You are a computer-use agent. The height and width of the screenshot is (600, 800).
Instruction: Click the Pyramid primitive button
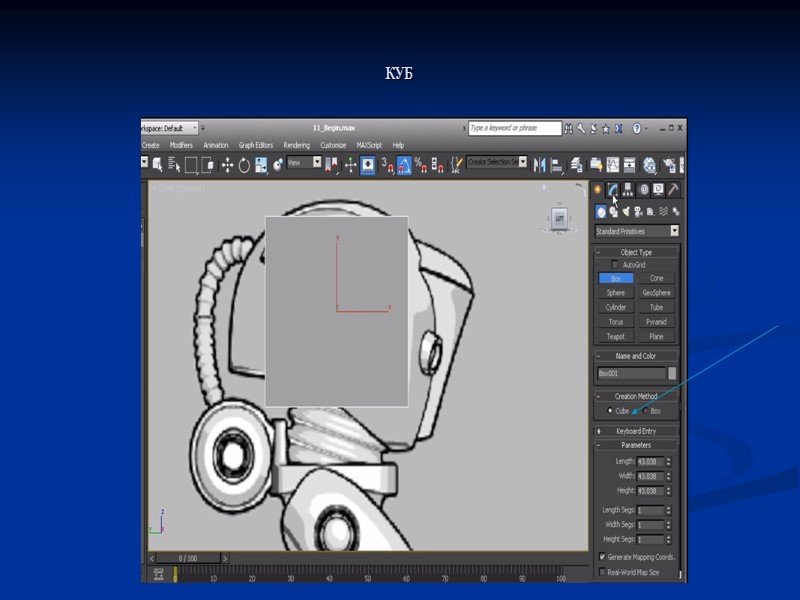click(x=657, y=322)
